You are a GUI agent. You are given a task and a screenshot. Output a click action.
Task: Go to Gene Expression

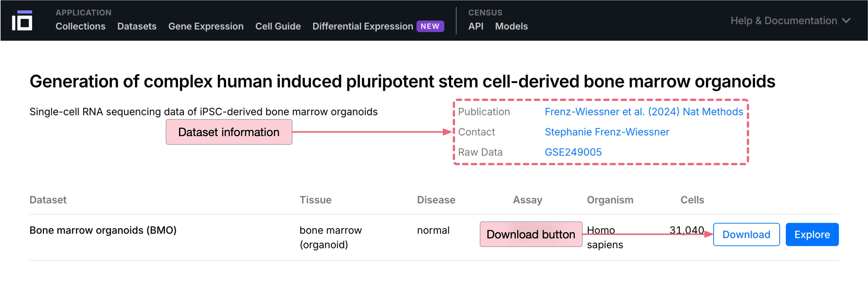pyautogui.click(x=206, y=26)
